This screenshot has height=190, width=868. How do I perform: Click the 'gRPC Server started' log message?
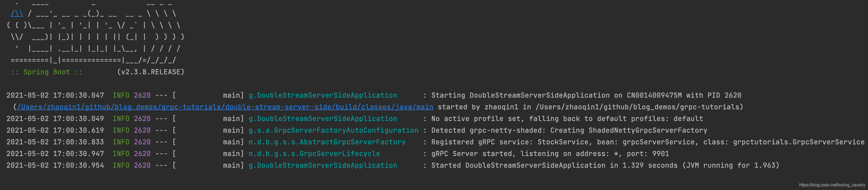coord(550,154)
